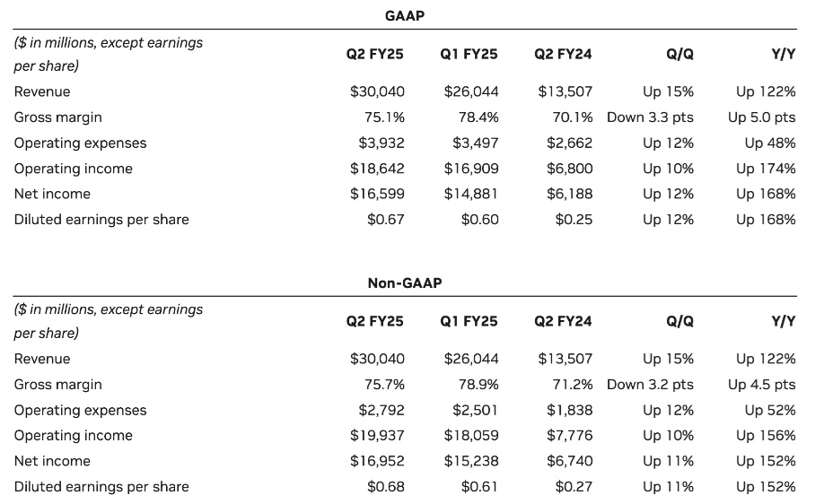
Task: Select the "Up 4.5 pts" cell
Action: 761,385
